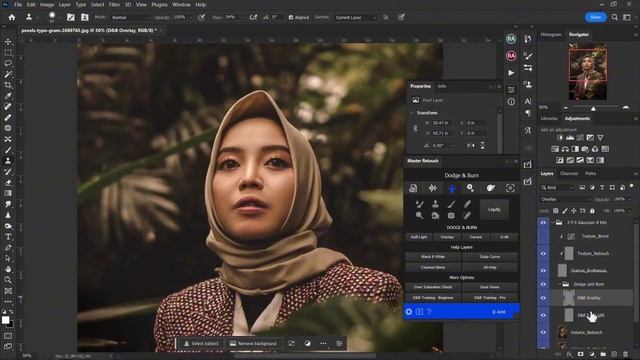Open the Sample dropdown Current Layer

point(356,18)
